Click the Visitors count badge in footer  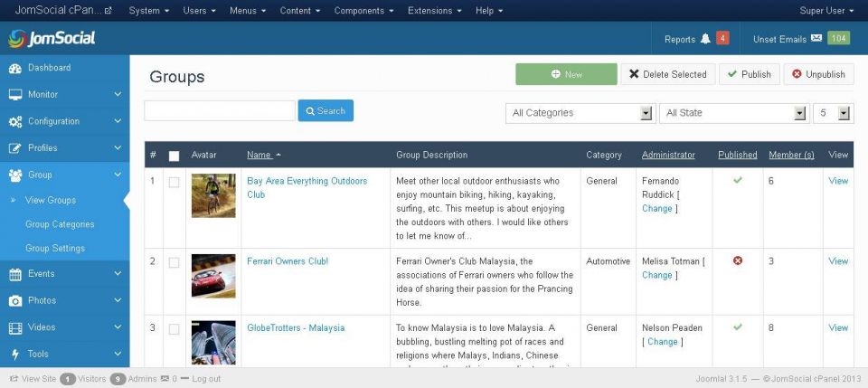coord(68,379)
